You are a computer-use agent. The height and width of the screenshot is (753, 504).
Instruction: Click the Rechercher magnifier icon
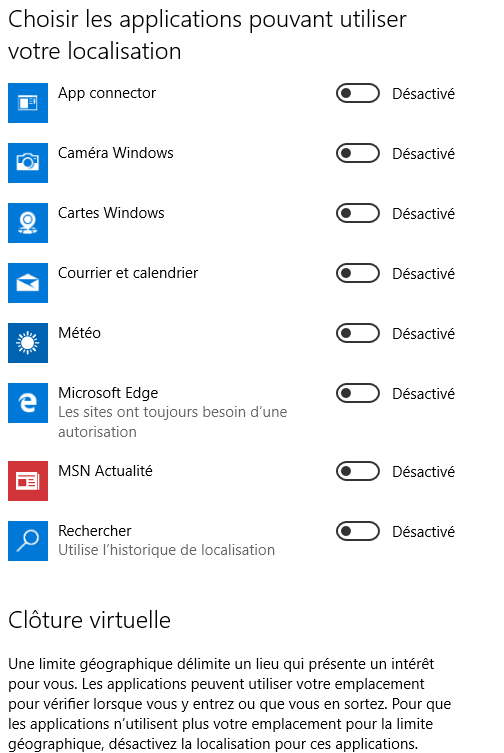point(28,541)
